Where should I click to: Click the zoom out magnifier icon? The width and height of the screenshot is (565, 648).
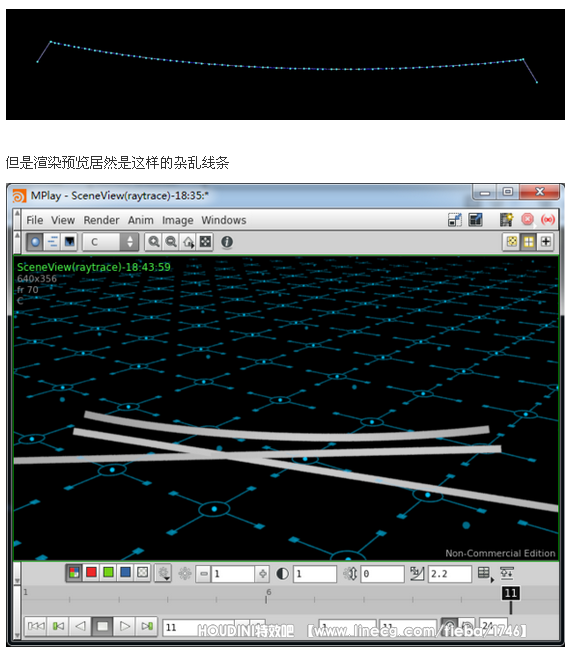click(171, 242)
